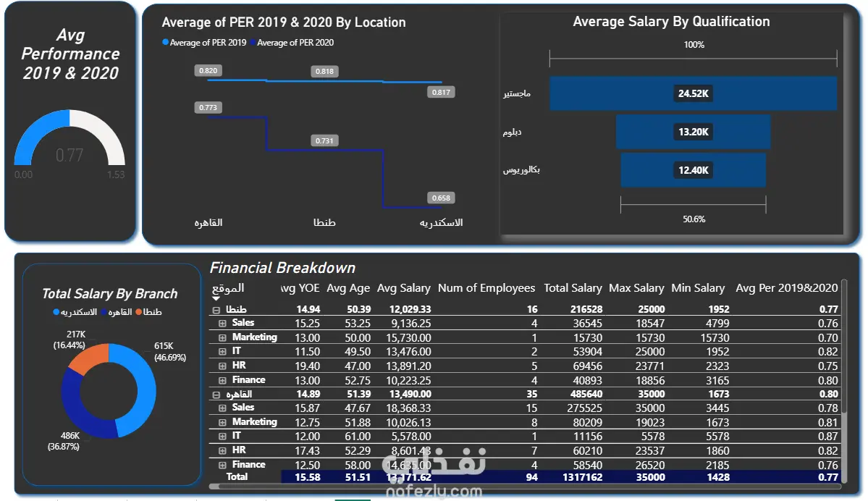Click the 275525 total salary cell
The image size is (868, 501).
click(584, 408)
